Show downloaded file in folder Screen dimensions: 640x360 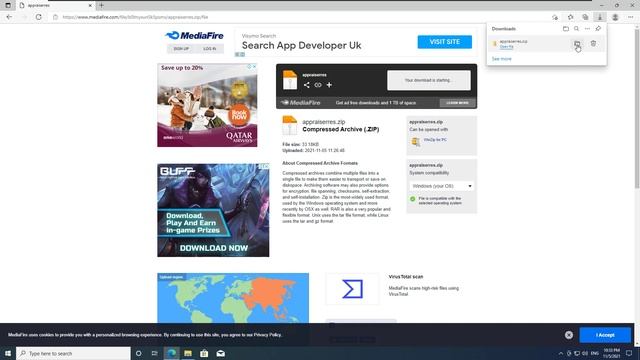click(x=577, y=44)
